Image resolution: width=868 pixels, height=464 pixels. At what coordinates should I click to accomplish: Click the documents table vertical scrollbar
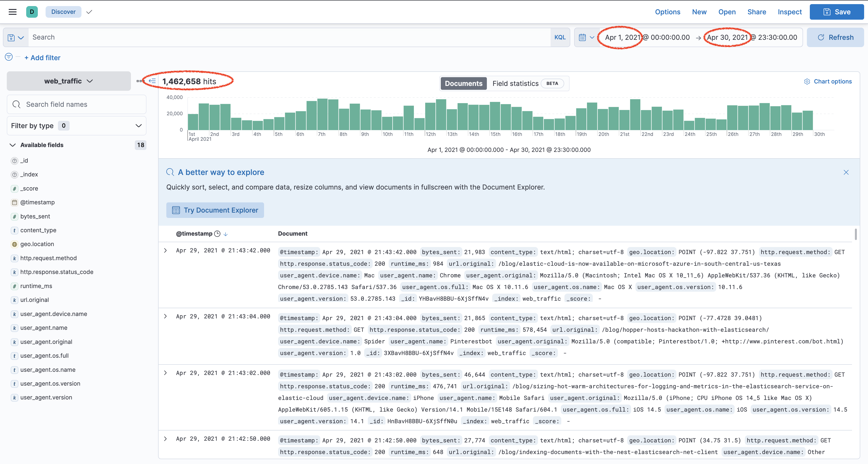[x=856, y=234]
